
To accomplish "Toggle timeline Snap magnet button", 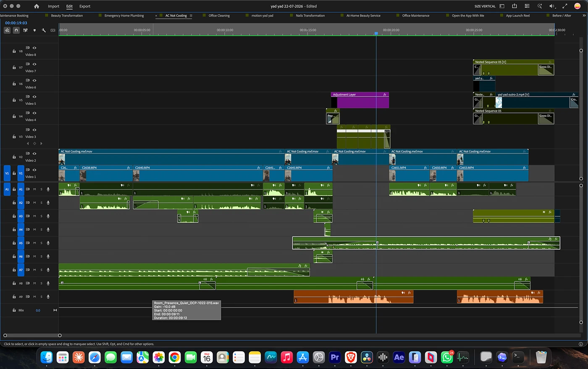I will pos(16,30).
